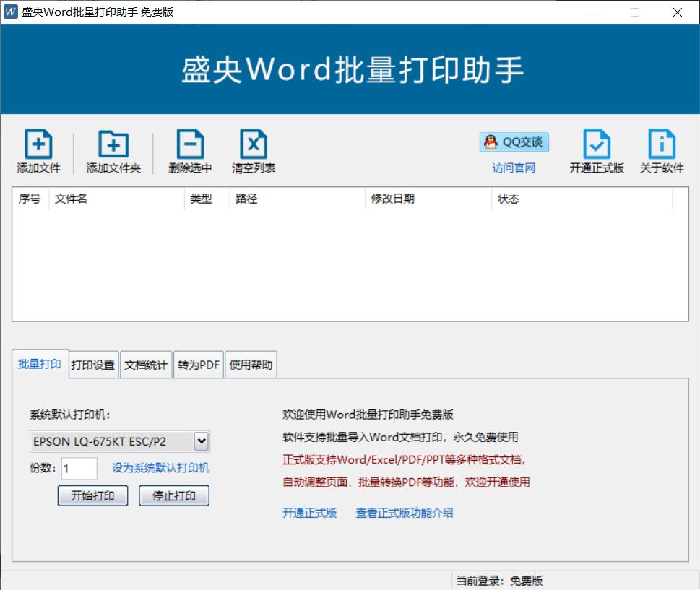Open the 使用帮助 tab
Viewport: 700px width, 590px height.
[x=251, y=365]
